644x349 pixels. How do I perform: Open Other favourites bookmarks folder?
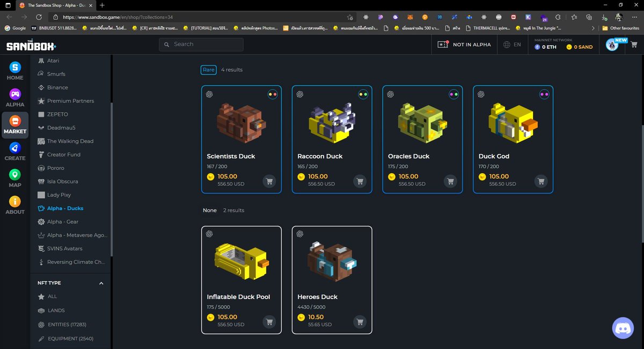621,28
